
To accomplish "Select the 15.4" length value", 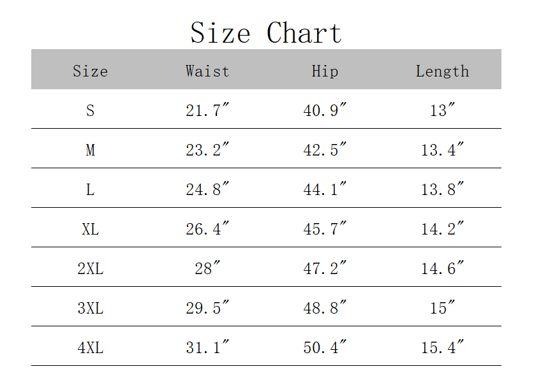I will point(442,346).
